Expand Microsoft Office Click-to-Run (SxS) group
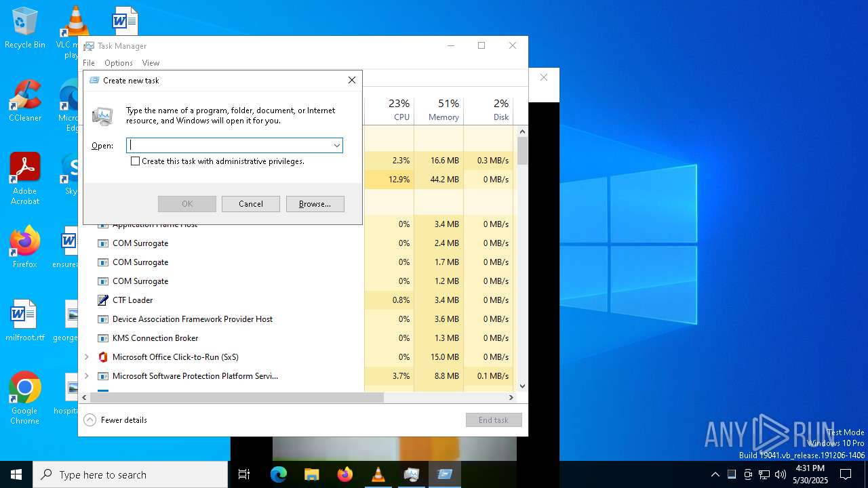Image resolution: width=868 pixels, height=488 pixels. coord(86,357)
